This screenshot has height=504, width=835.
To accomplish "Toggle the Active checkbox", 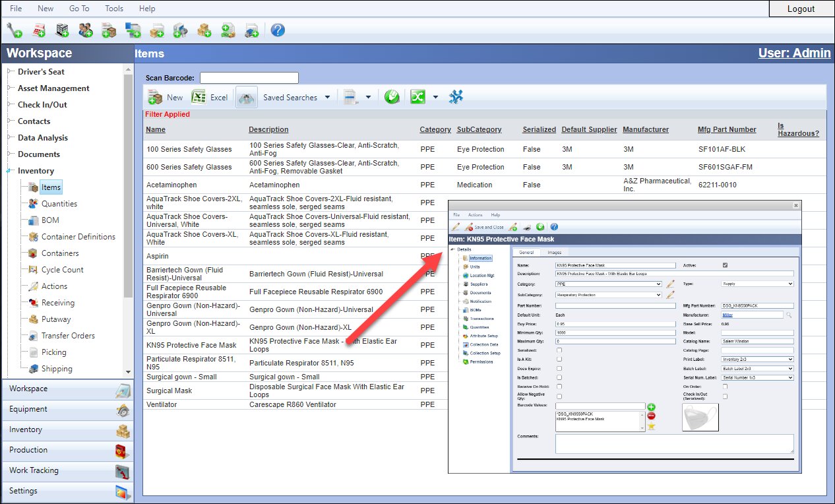I will [726, 265].
